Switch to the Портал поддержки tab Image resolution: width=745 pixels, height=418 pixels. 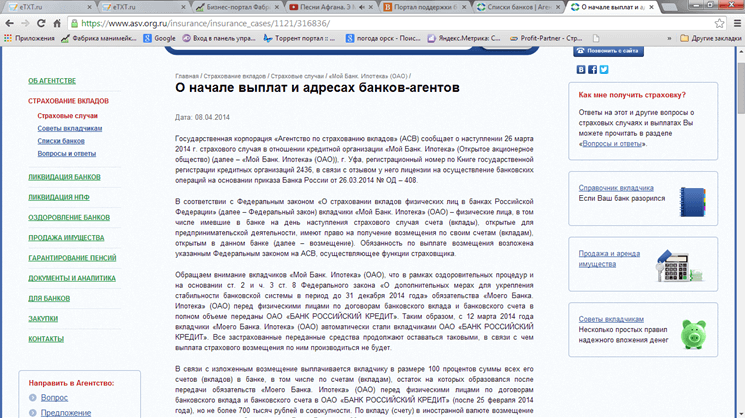(x=425, y=7)
